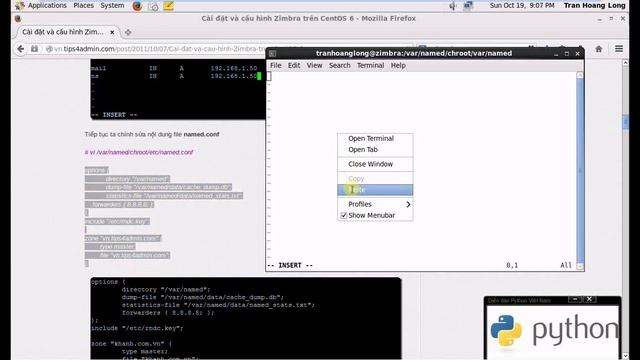Open the terminal Edit menu

(294, 65)
